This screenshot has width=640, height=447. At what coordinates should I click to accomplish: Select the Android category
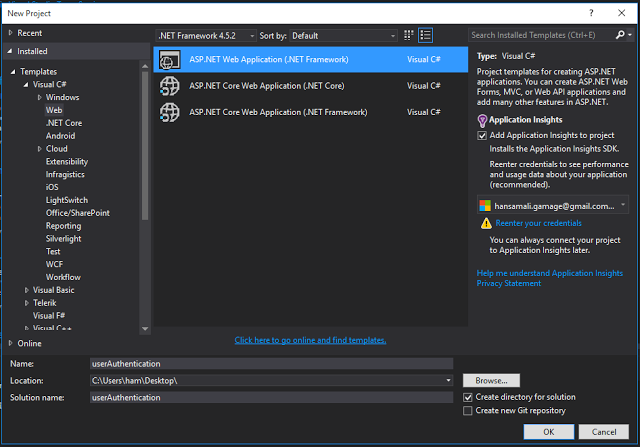(x=60, y=136)
